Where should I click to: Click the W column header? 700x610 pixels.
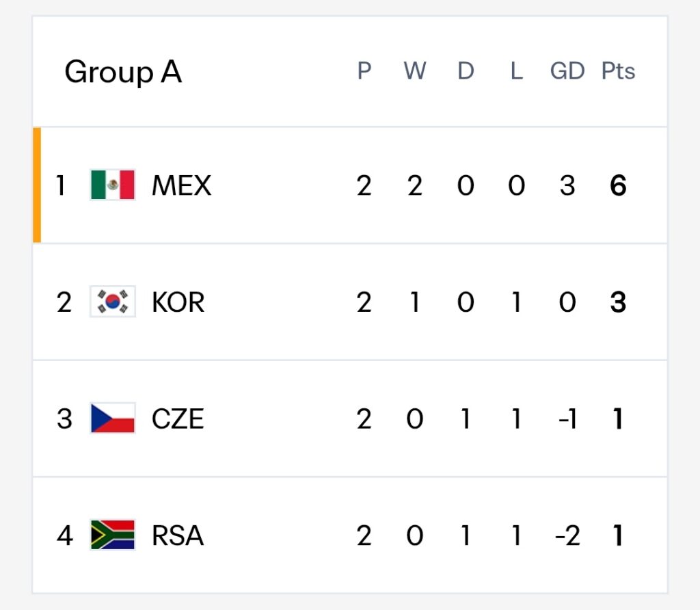(415, 70)
